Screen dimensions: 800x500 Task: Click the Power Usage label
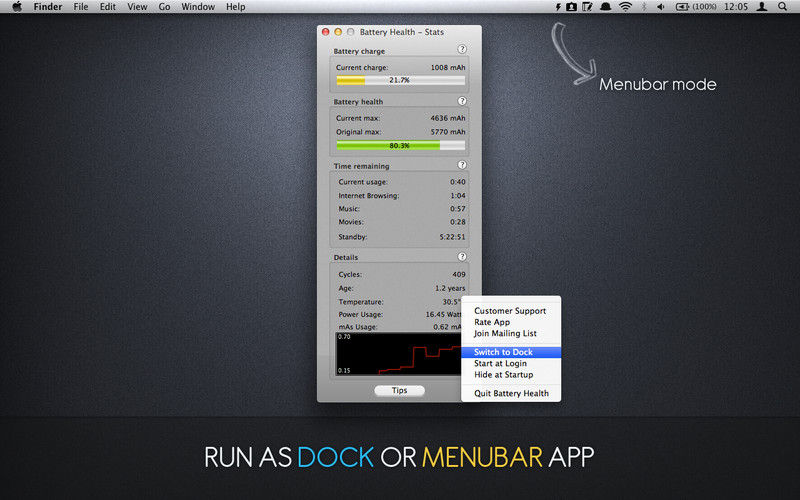pyautogui.click(x=361, y=314)
